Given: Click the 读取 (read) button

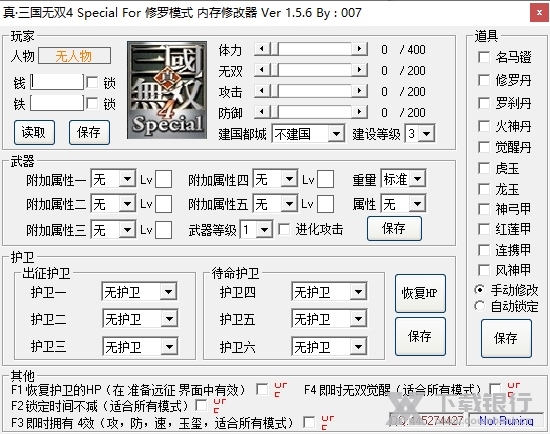Looking at the screenshot, I should [34, 132].
